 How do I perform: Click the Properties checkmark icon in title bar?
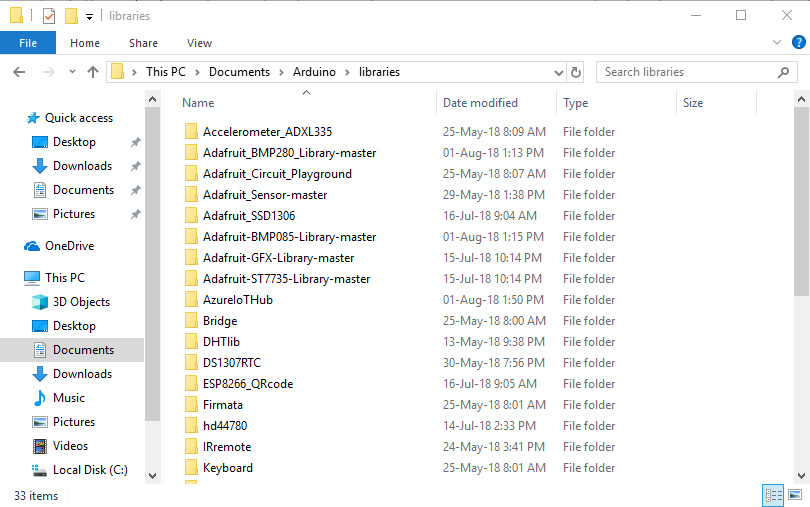coord(49,16)
